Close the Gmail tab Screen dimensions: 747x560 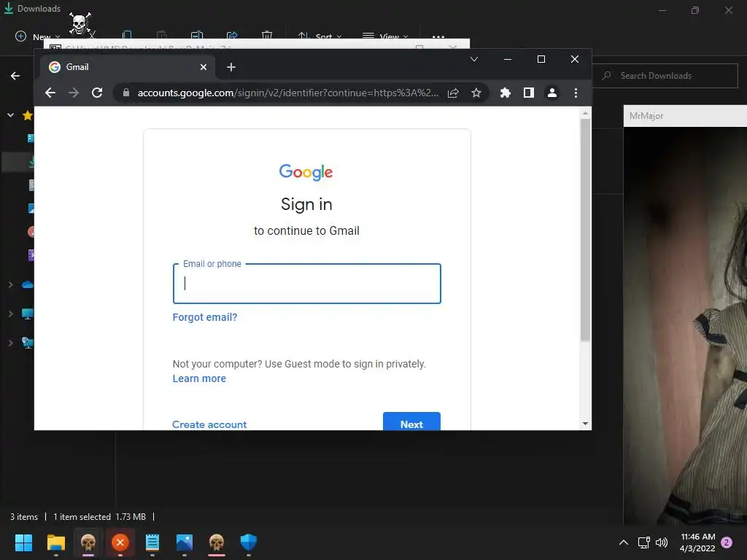coord(204,67)
